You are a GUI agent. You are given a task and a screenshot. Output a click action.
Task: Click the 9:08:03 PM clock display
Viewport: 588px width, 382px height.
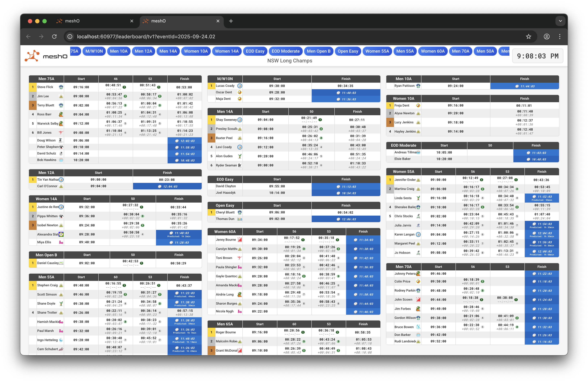tap(538, 56)
